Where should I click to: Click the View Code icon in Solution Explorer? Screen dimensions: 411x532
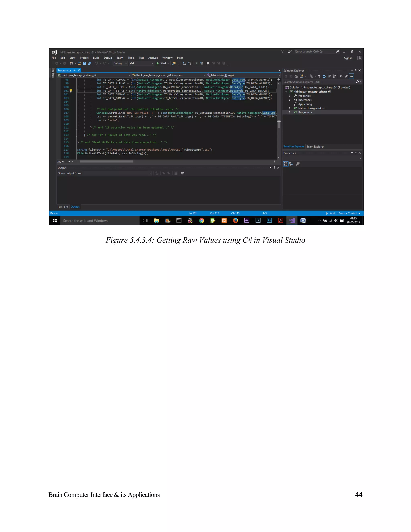[x=341, y=76]
